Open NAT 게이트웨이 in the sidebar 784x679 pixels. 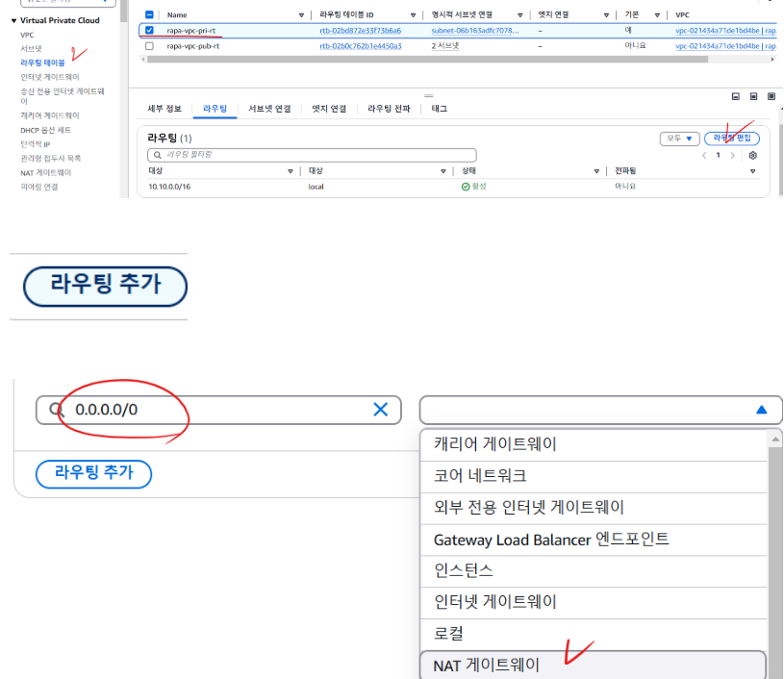point(45,173)
